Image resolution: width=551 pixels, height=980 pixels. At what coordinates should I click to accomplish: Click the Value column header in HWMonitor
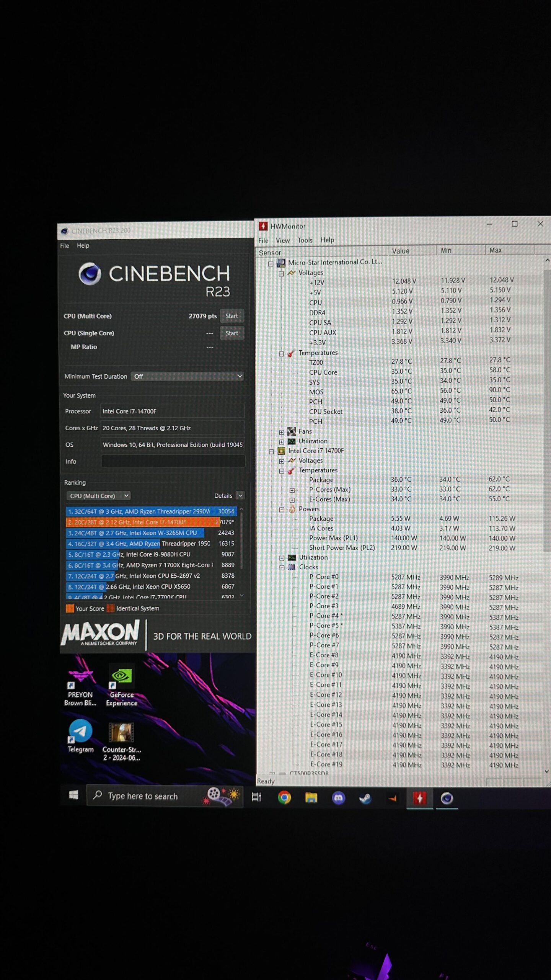point(412,251)
